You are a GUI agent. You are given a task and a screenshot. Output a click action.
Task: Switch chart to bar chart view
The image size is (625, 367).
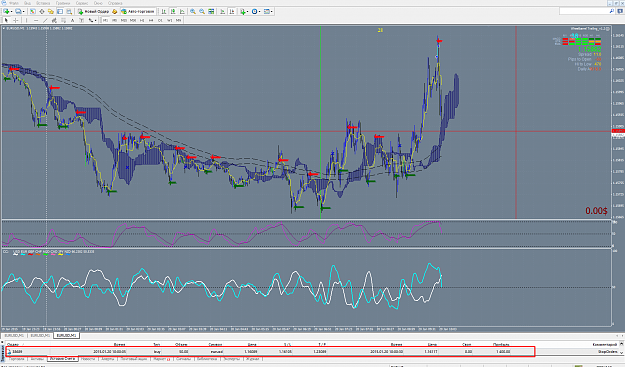pyautogui.click(x=164, y=12)
